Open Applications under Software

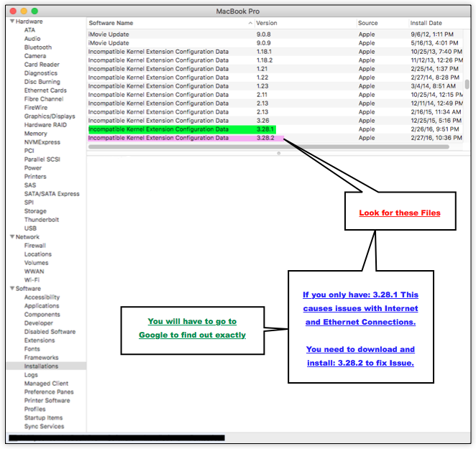pos(42,306)
